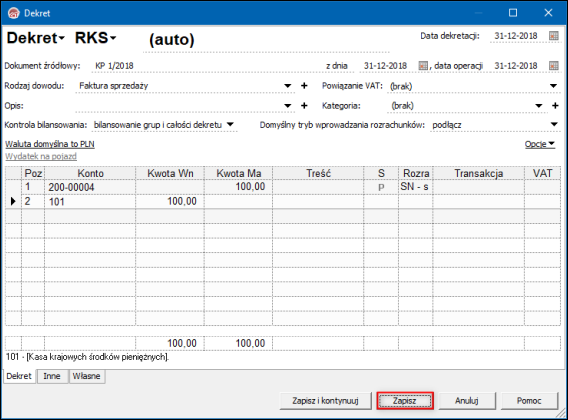Viewport: 568px width, 420px height.
Task: Open Kontrola bilansowania dropdown
Action: [x=230, y=125]
